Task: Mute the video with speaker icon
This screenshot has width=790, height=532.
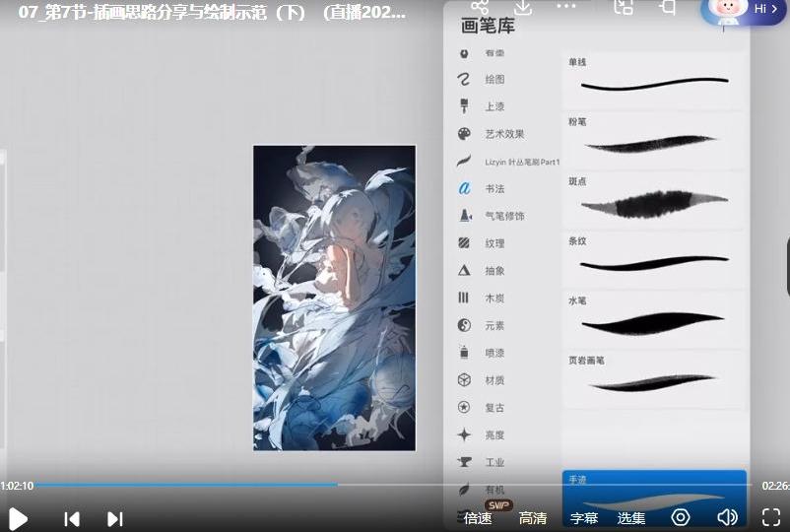Action: pos(728,517)
